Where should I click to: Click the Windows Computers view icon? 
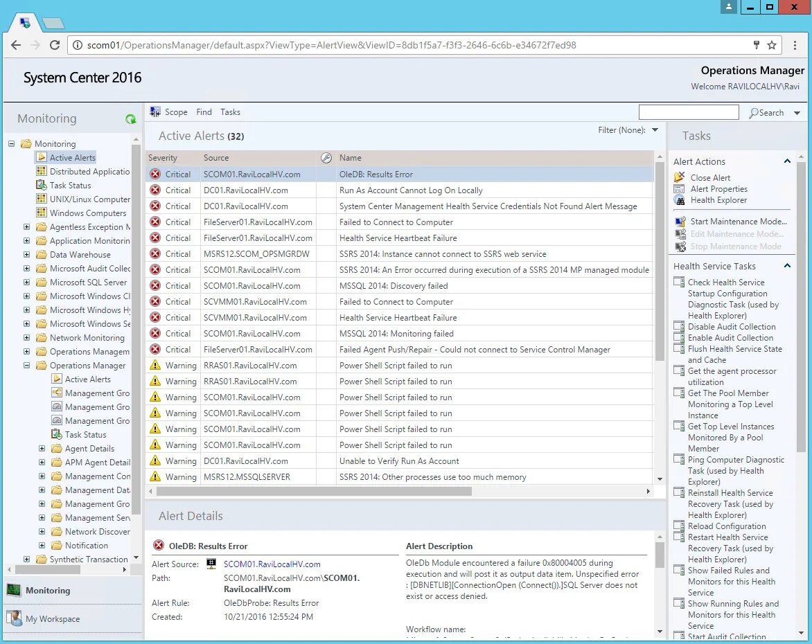[x=42, y=213]
